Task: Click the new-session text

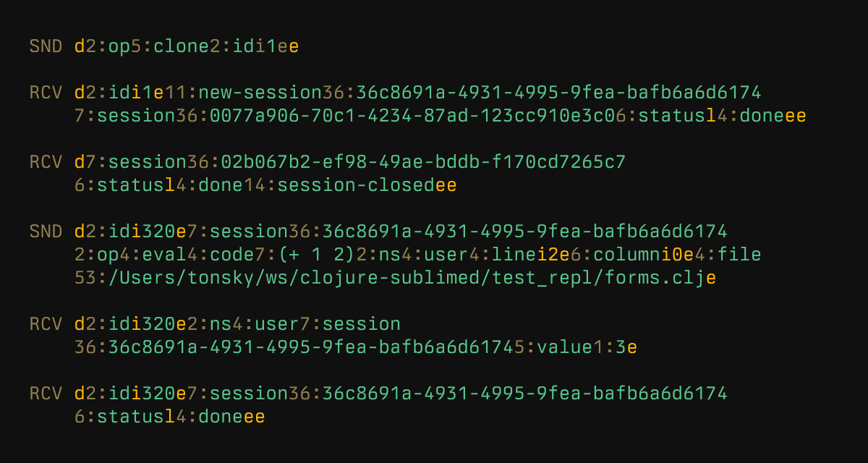Action: click(x=260, y=93)
